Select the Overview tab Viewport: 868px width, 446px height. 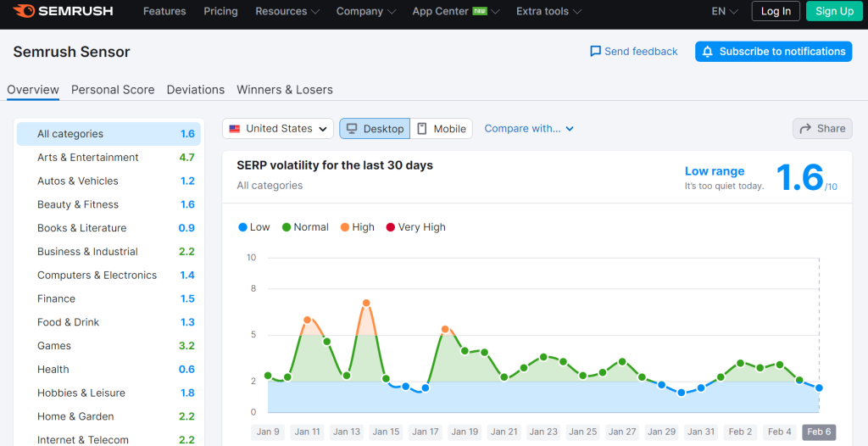pyautogui.click(x=33, y=90)
